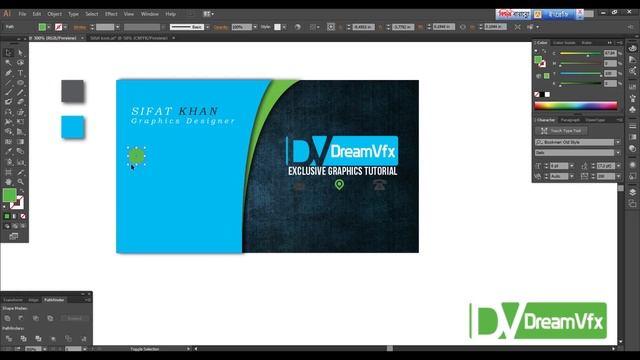Select the Zoom tool
Image resolution: width=640 pixels, height=360 pixels.
(20, 182)
